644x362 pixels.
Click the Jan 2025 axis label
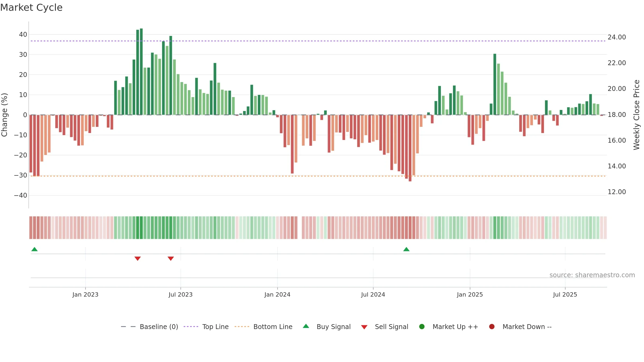click(470, 294)
